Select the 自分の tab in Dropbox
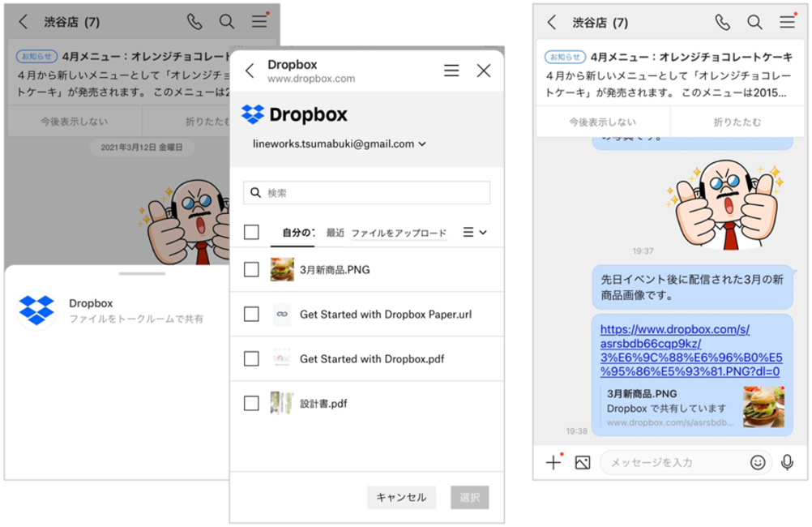Image resolution: width=812 pixels, height=527 pixels. pyautogui.click(x=297, y=233)
